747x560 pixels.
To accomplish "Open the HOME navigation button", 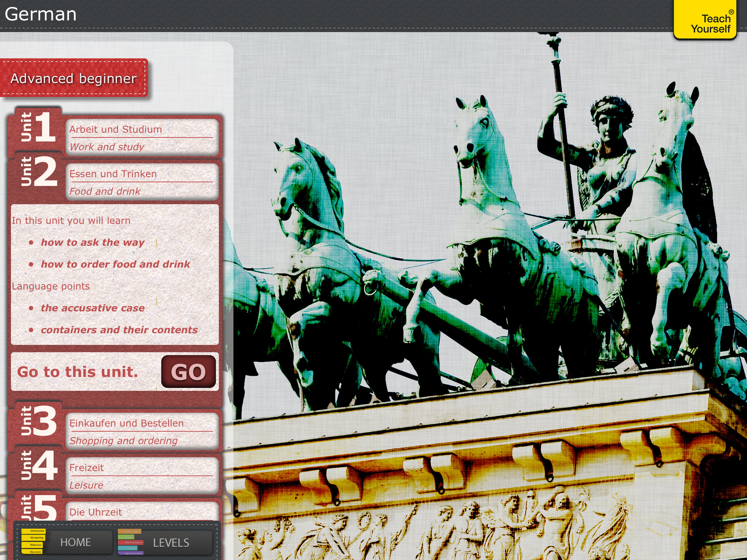I will click(76, 542).
